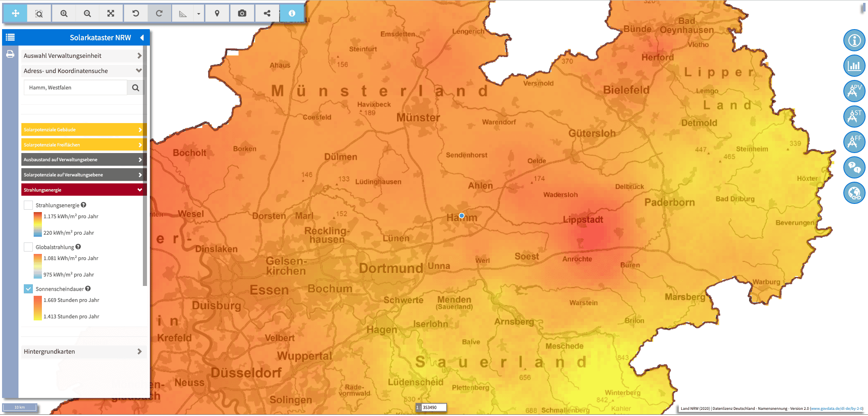The width and height of the screenshot is (868, 416).
Task: Enable the Strahlungsenergie layer checkbox
Action: pyautogui.click(x=28, y=205)
